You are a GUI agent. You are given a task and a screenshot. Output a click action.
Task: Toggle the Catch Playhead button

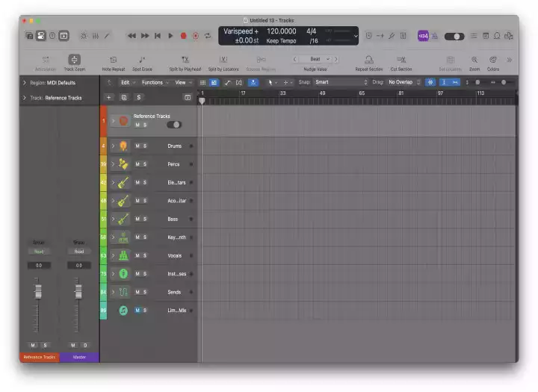point(253,82)
